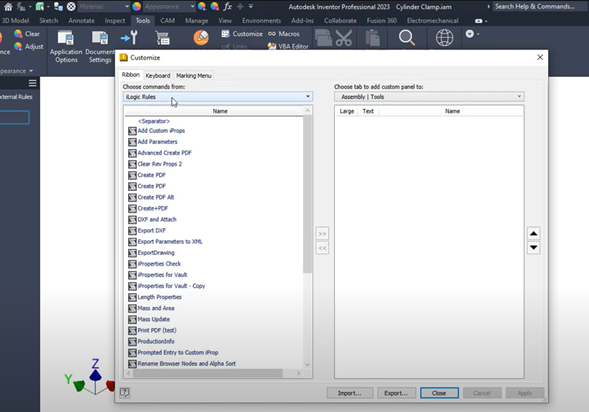Screen dimensions: 589x412
Task: Add selected command with the >> button
Action: tap(322, 234)
